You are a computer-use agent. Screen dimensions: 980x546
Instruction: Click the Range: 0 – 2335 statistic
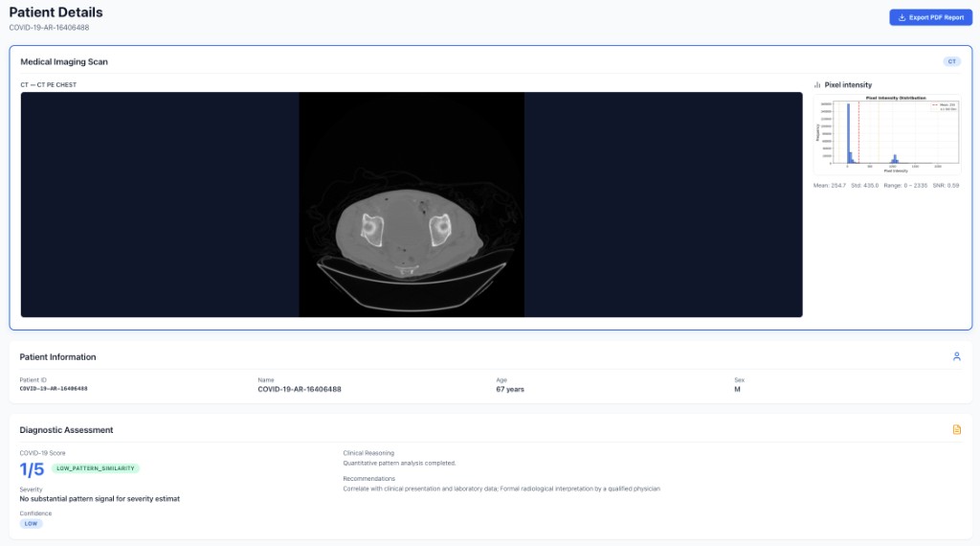click(x=905, y=186)
